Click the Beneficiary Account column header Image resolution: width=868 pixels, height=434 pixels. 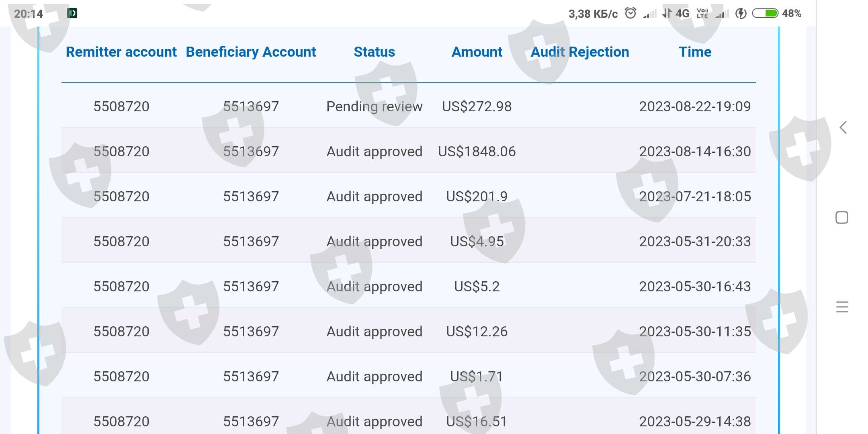(x=251, y=52)
